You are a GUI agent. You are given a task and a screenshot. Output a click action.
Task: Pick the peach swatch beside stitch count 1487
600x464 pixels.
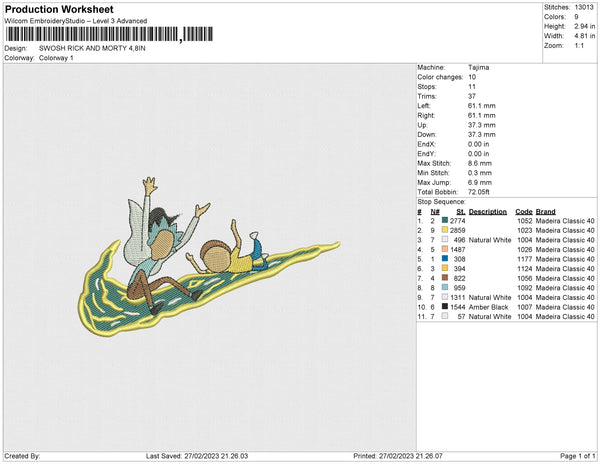tap(445, 249)
